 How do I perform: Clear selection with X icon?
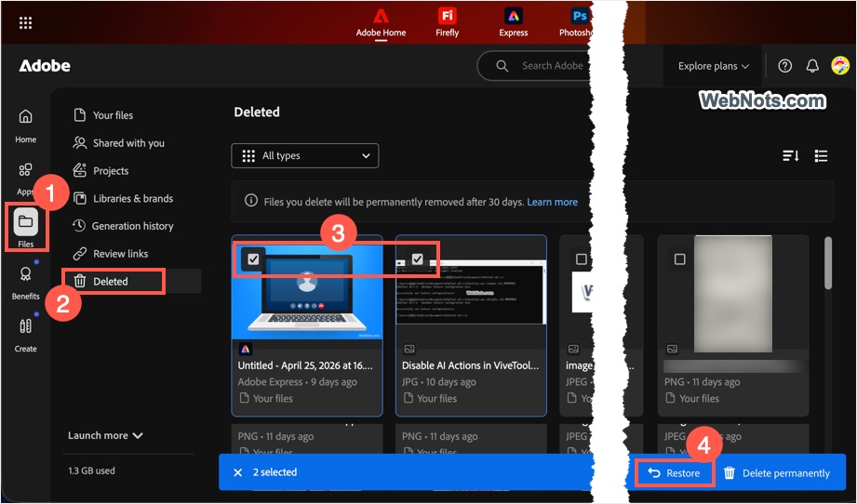pos(238,472)
